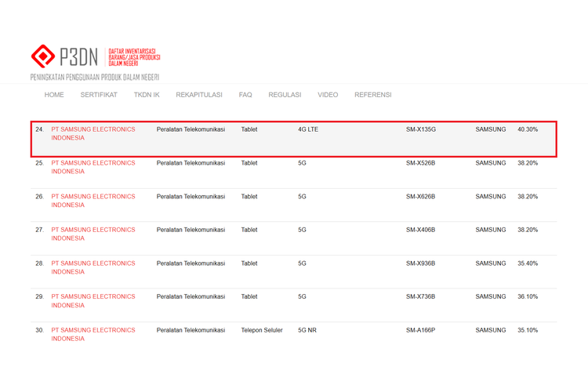Click the P3DN diamond logo

pyautogui.click(x=43, y=56)
